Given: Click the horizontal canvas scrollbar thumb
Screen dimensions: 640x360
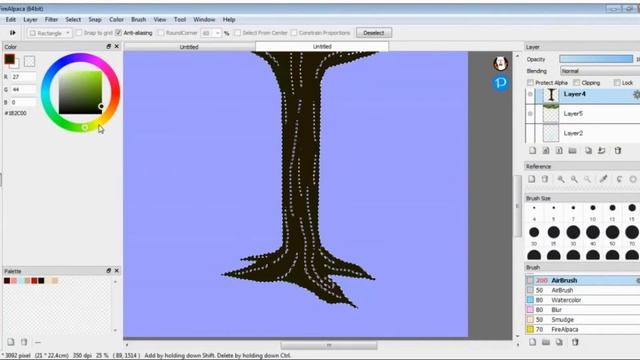Looking at the screenshot, I should [329, 345].
